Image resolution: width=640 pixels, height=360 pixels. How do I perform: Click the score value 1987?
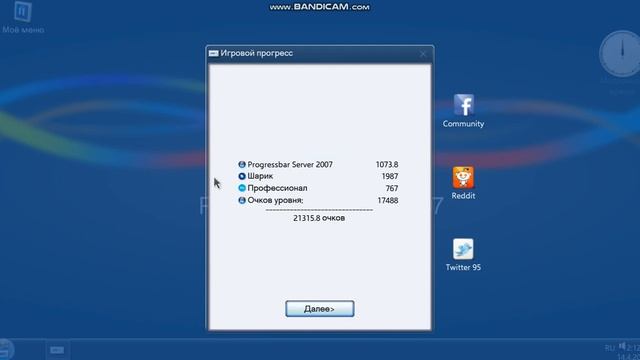[390, 176]
